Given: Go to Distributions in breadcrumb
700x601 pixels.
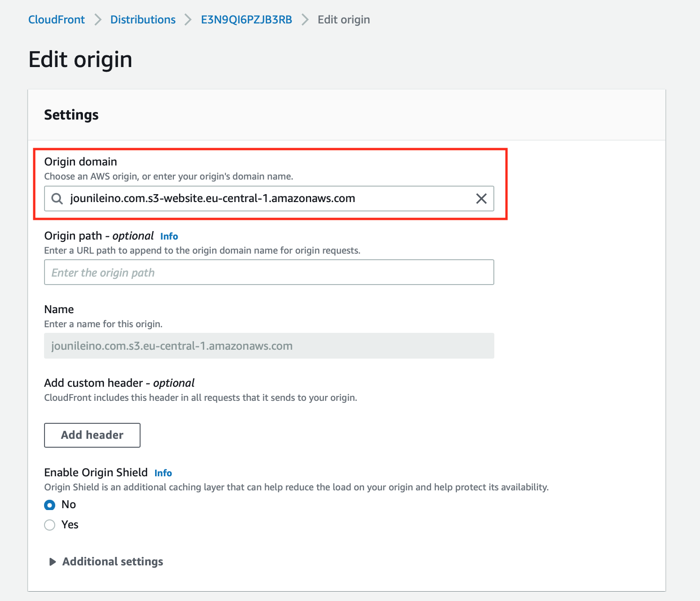Looking at the screenshot, I should click(143, 20).
